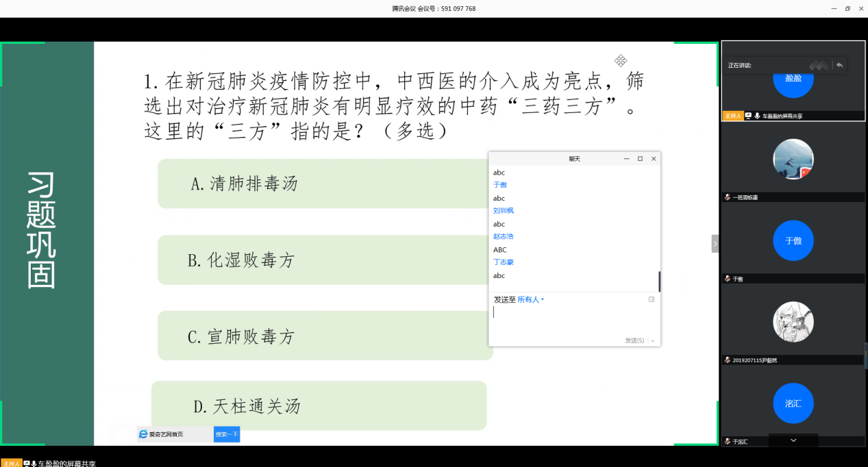868x467 pixels.
Task: Click the mic icon beside 2019207115尹懿然
Action: tap(728, 360)
